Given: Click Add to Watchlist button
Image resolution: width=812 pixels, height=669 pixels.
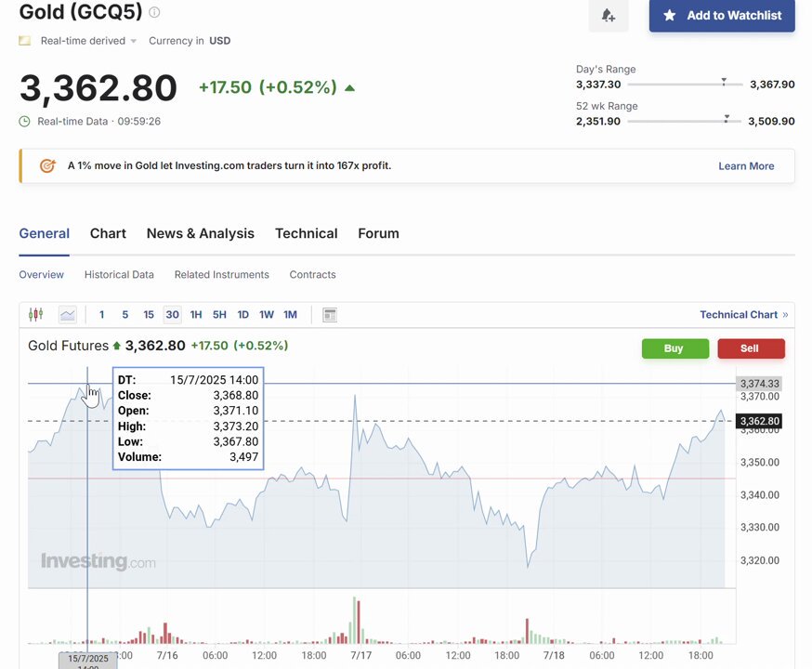Looking at the screenshot, I should (722, 16).
